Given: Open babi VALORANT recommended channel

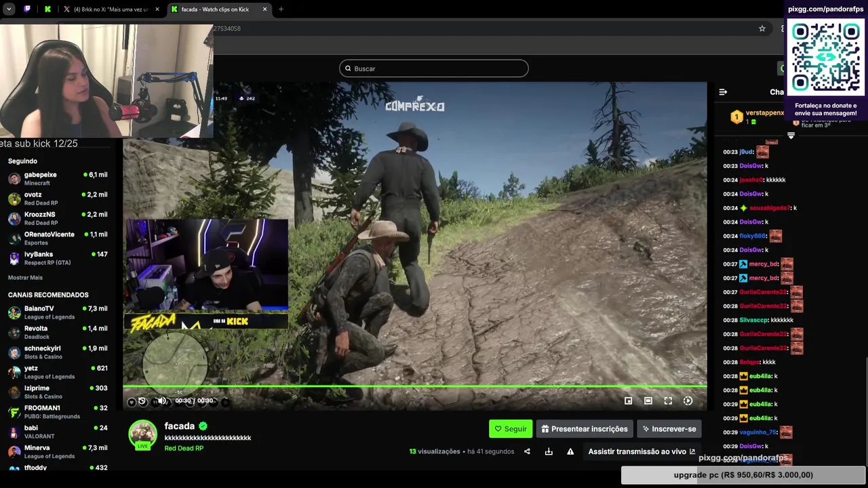Looking at the screenshot, I should click(x=58, y=432).
